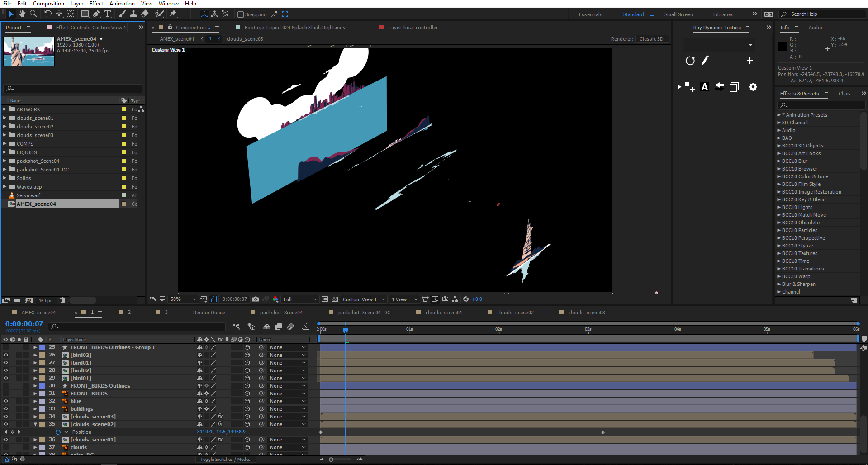Switch to clouds_scene02 timeline tab
868x465 pixels.
[515, 313]
